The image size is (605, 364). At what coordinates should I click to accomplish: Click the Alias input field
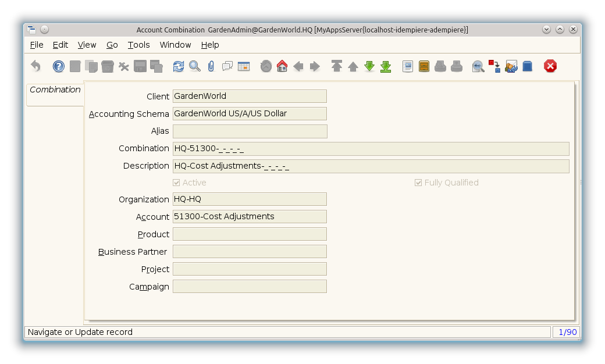(250, 131)
